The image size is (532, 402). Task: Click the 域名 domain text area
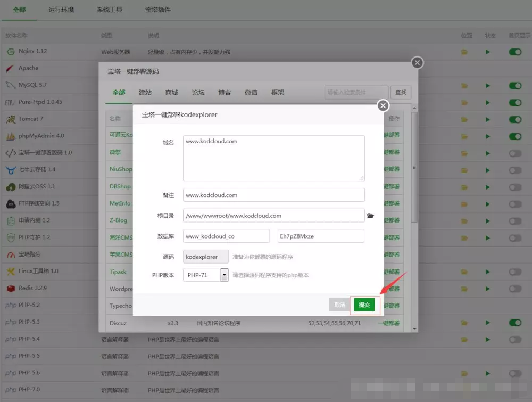(274, 158)
